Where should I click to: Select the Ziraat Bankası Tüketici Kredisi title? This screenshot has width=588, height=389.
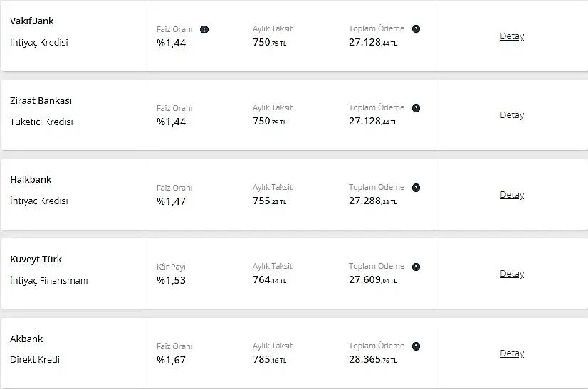click(x=41, y=122)
